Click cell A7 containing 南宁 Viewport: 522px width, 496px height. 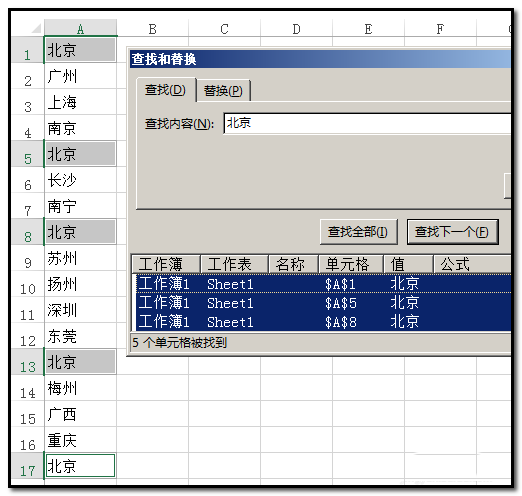(x=80, y=206)
